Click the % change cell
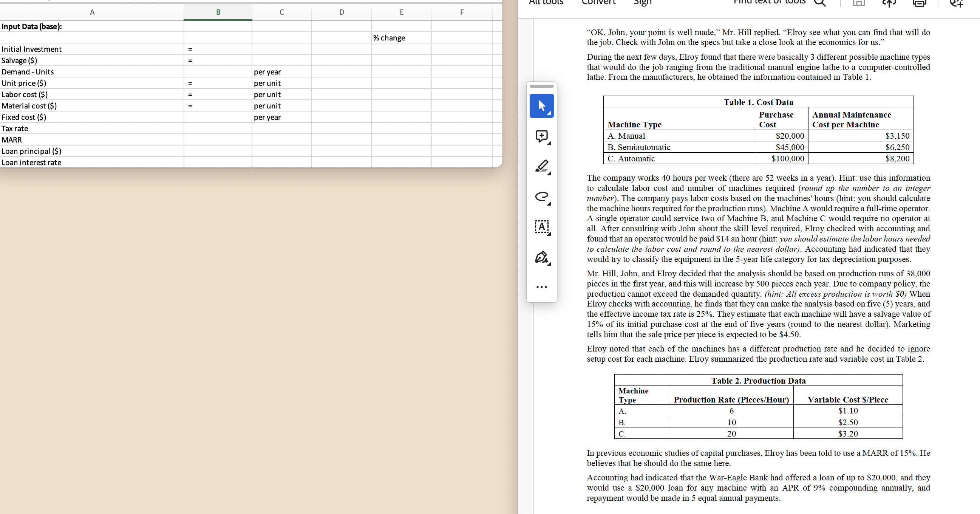This screenshot has height=514, width=980. [x=389, y=37]
